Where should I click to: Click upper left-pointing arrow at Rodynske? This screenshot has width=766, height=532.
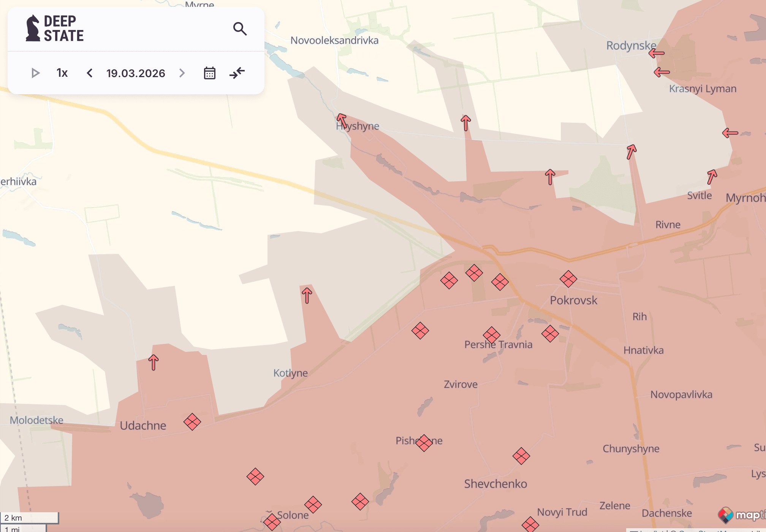tap(657, 53)
